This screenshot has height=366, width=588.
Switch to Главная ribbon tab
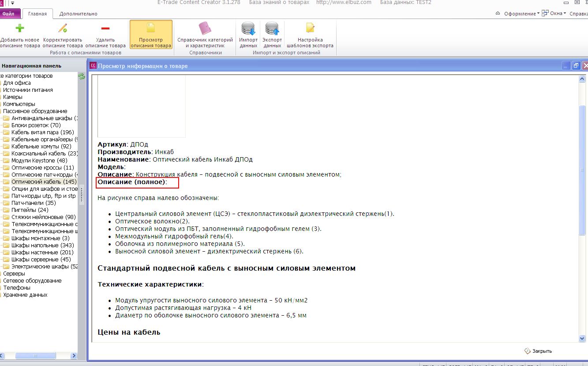point(37,14)
